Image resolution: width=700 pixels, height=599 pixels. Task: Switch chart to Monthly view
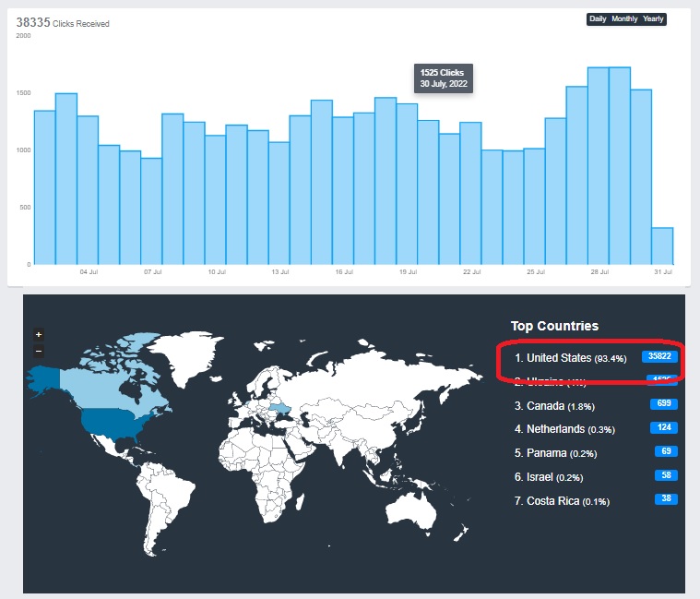[x=624, y=19]
